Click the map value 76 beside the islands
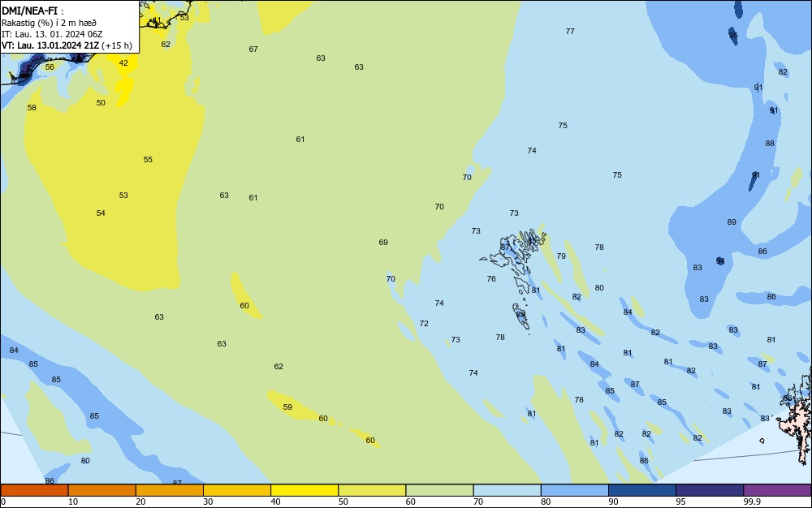812x508 pixels. 491,279
